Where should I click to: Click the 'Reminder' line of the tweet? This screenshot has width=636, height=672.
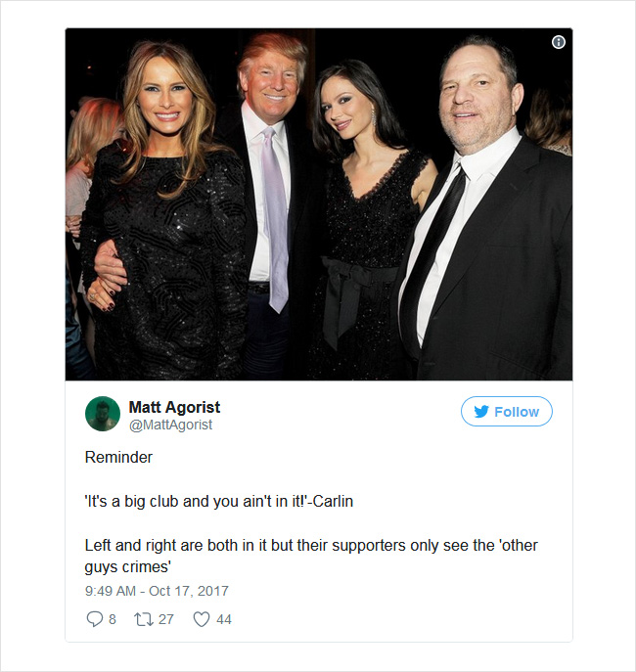118,457
